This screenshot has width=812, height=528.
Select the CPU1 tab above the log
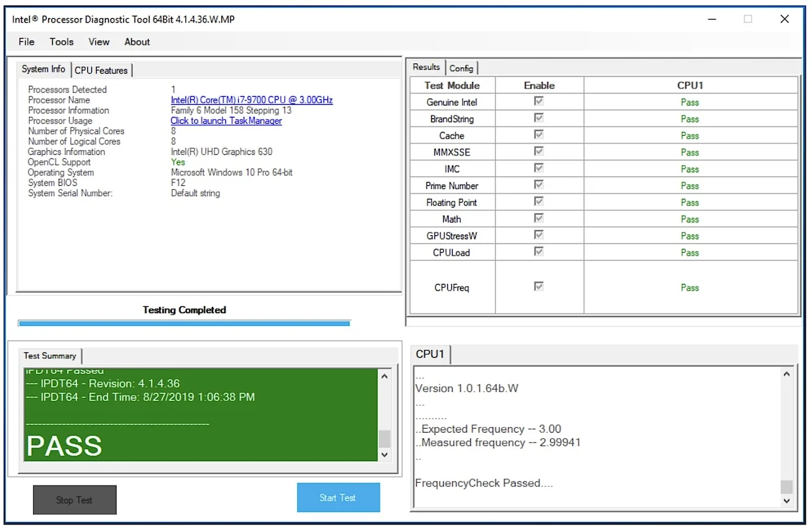coord(430,354)
